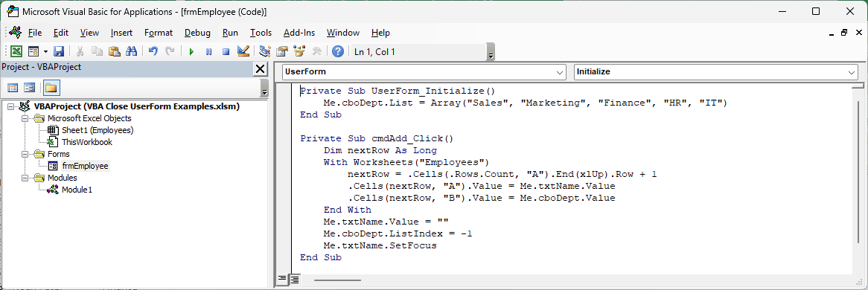Open Object Browser toolbar icon
Image resolution: width=868 pixels, height=290 pixels.
299,51
